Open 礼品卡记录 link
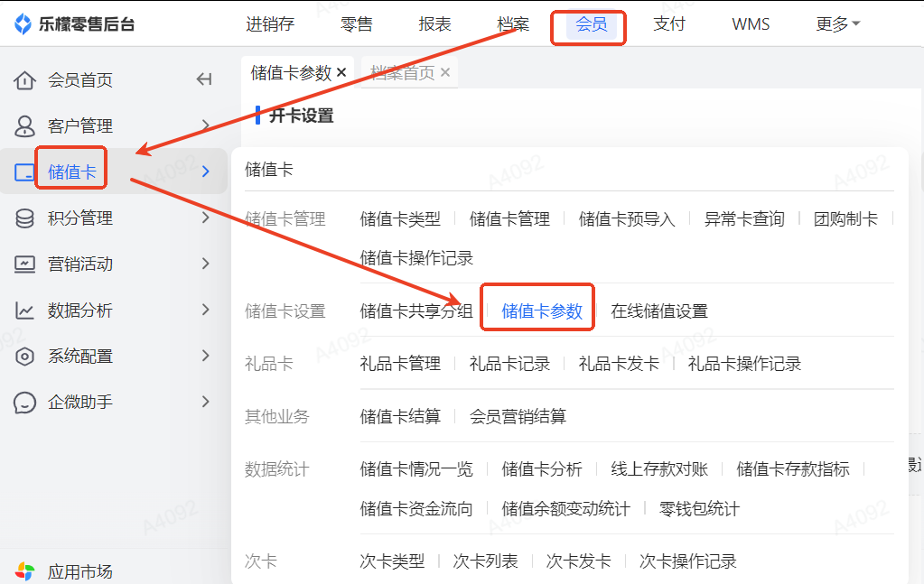Image resolution: width=924 pixels, height=584 pixels. [509, 364]
